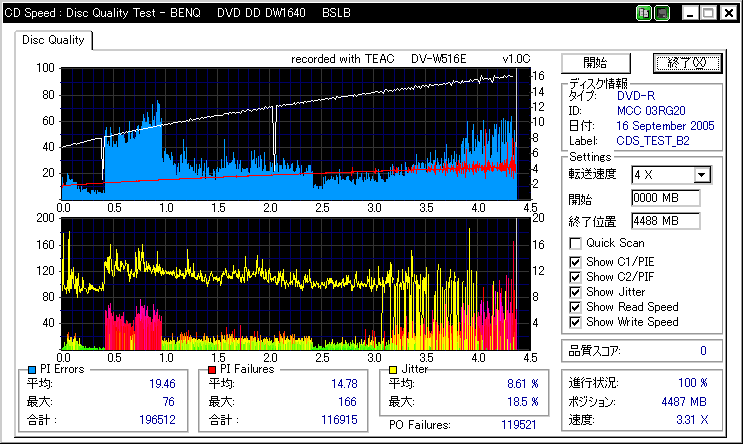This screenshot has height=444, width=743.
Task: Click the upper PI Errors graph
Action: click(296, 134)
